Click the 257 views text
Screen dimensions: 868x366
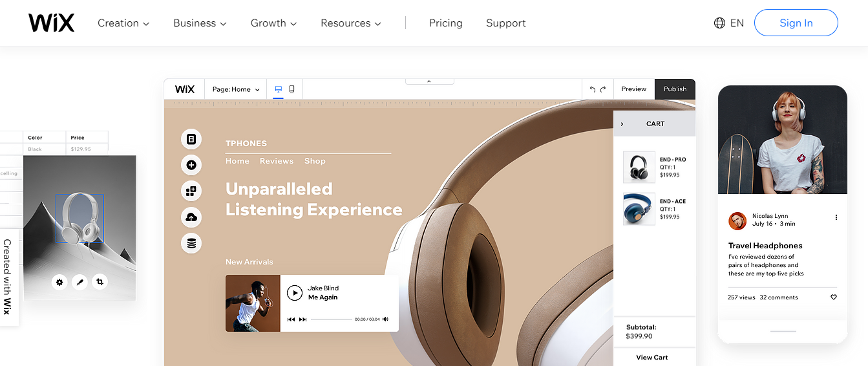click(741, 297)
